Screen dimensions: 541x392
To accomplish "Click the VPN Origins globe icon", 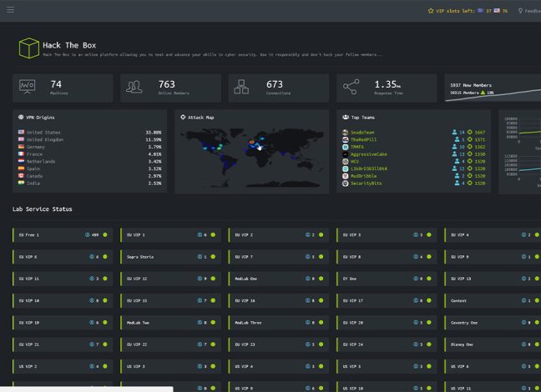I will point(21,118).
